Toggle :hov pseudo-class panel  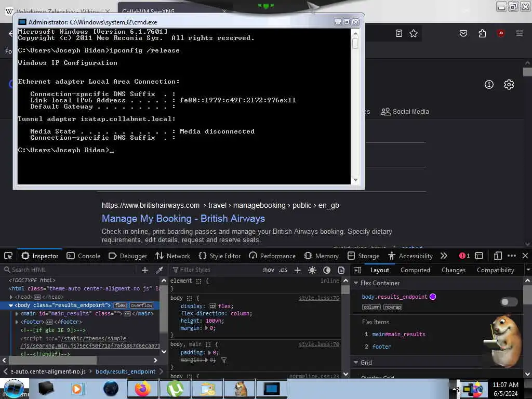(269, 270)
